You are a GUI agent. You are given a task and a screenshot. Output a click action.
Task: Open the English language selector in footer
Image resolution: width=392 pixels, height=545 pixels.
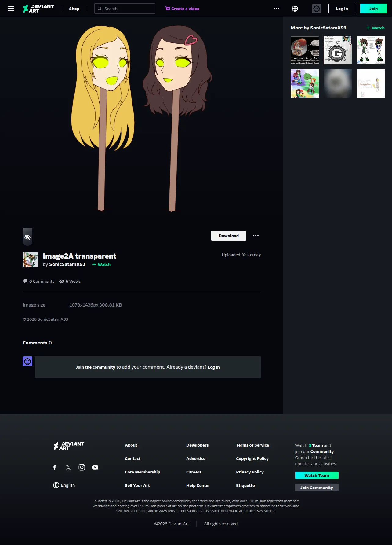point(64,485)
